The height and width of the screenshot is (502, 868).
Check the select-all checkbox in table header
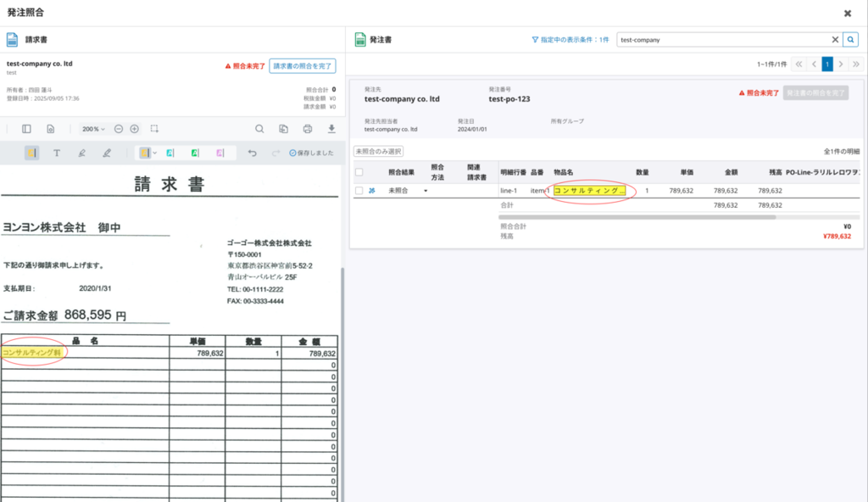[359, 172]
